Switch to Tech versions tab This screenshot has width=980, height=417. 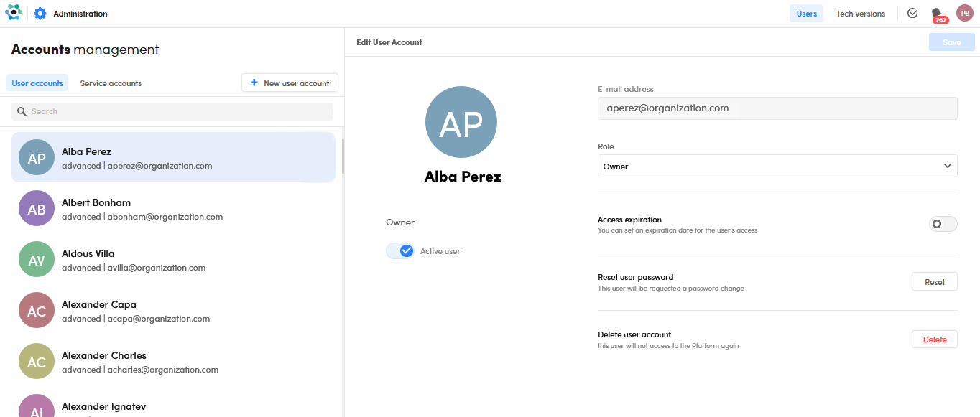pos(861,14)
